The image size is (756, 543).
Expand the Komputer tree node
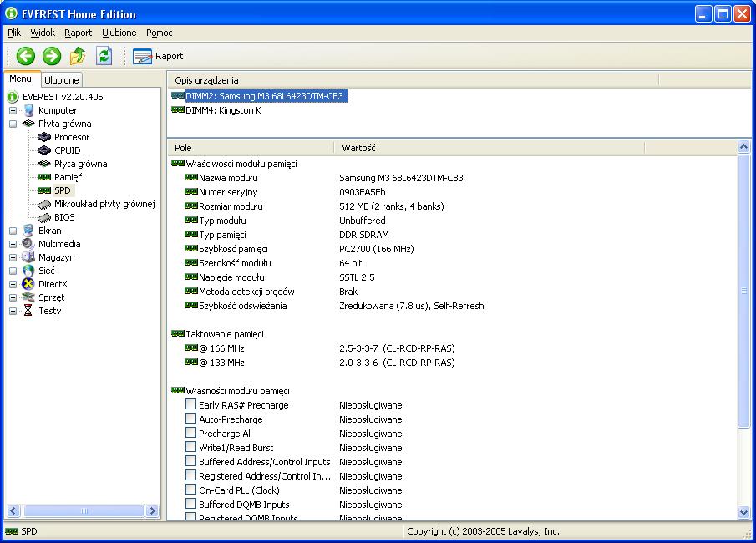point(13,110)
